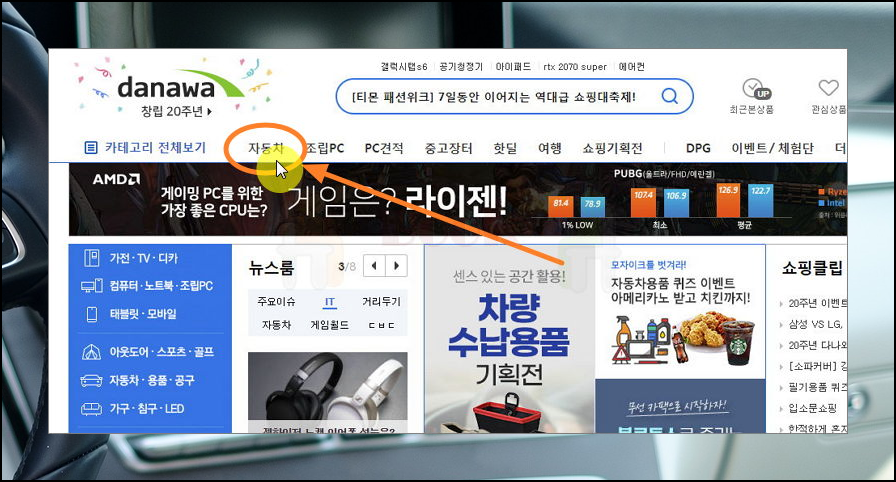896x482 pixels.
Task: Click trending keyword 아이패드
Action: click(513, 67)
